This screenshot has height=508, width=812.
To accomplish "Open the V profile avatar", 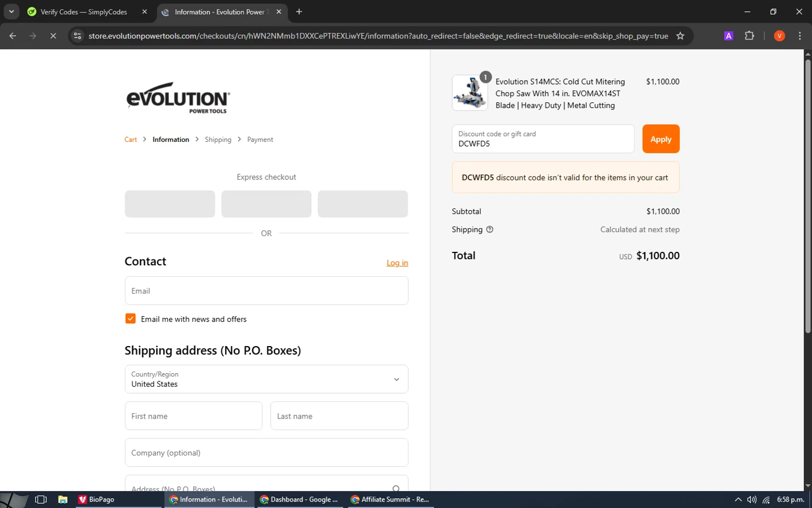I will (780, 36).
